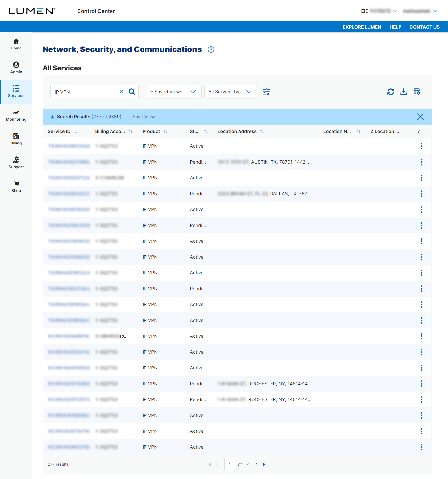
Task: Open the user profile dropdown
Action: pyautogui.click(x=420, y=11)
